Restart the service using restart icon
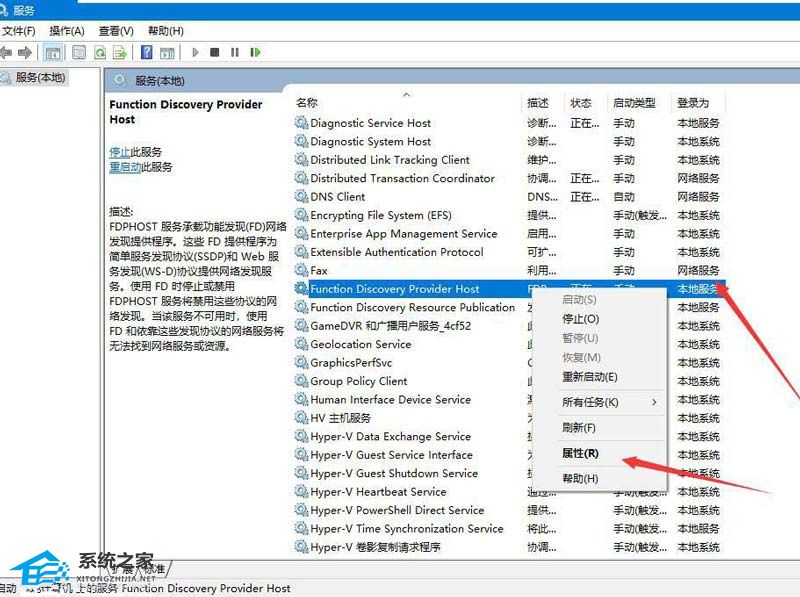This screenshot has height=597, width=800. coord(256,52)
